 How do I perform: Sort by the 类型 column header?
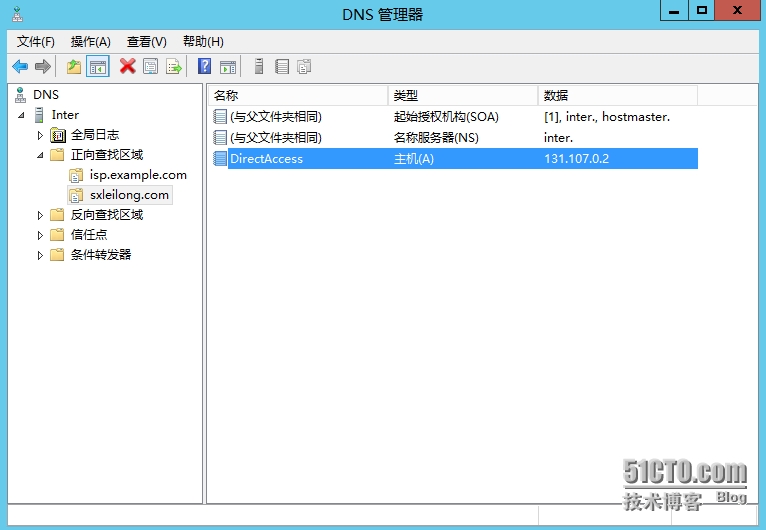click(463, 96)
